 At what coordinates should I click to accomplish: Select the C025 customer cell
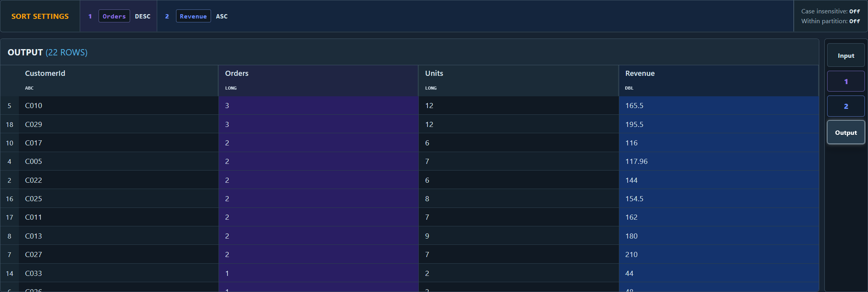point(118,198)
